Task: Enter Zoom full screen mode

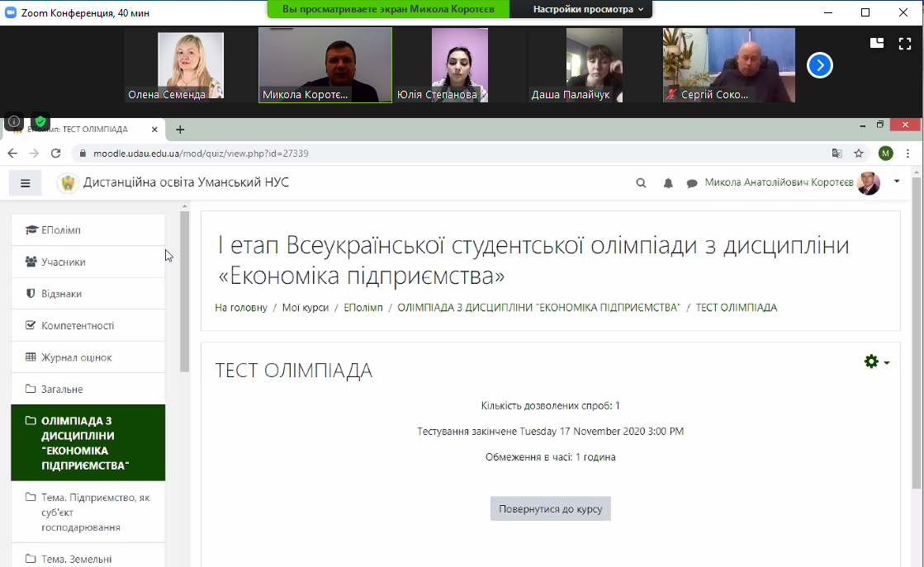Action: click(x=905, y=44)
